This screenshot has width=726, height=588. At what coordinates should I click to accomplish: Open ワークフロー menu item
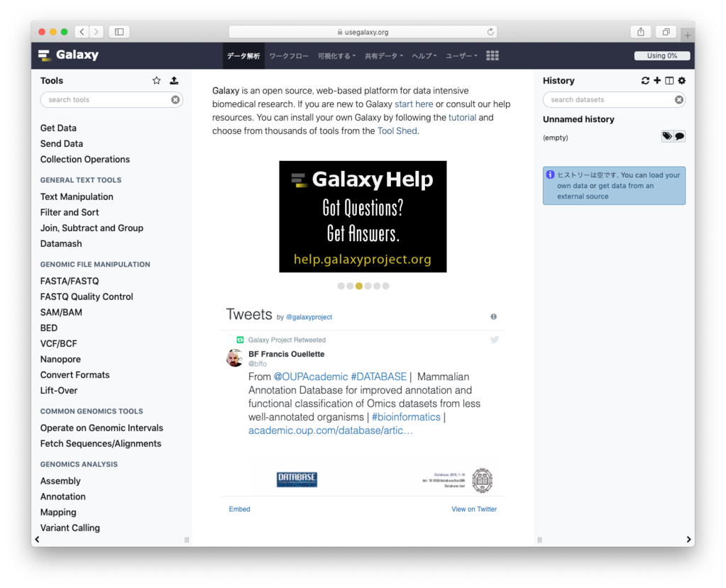click(x=289, y=56)
